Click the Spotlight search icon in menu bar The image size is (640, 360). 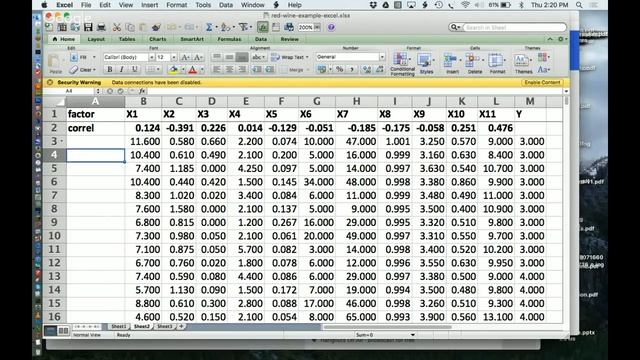click(x=579, y=5)
